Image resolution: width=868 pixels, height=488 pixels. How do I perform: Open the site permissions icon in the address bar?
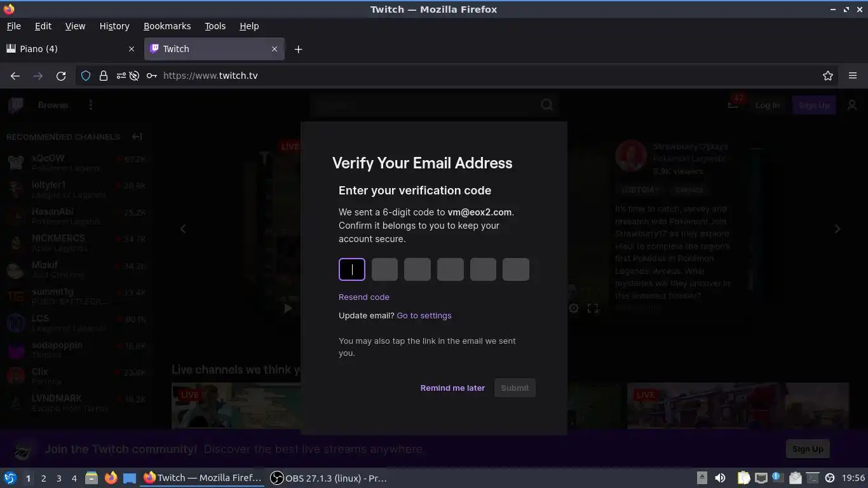[121, 76]
